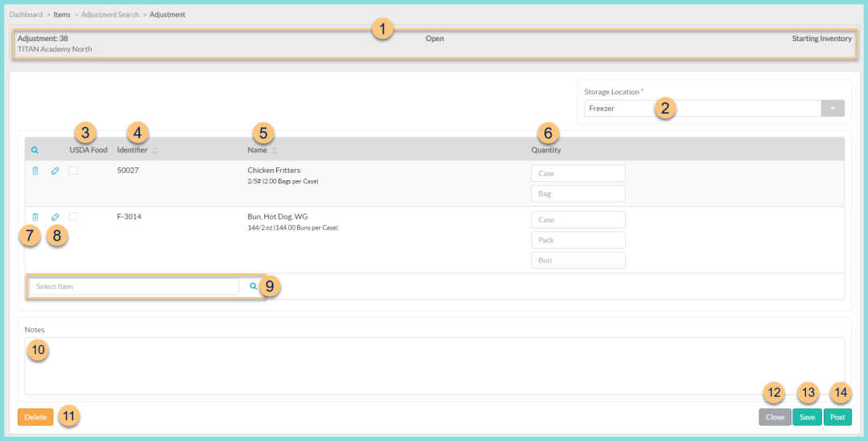
Task: Sort by Identifier column arrows
Action: click(x=155, y=150)
